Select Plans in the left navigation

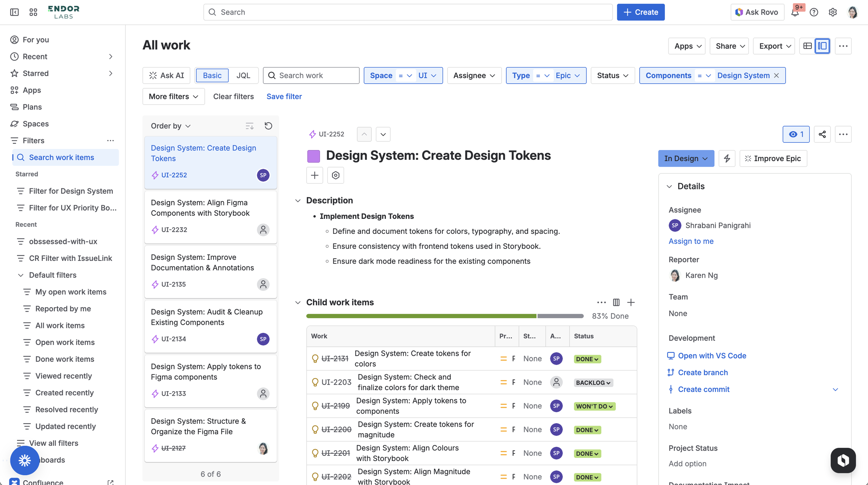[x=32, y=107]
